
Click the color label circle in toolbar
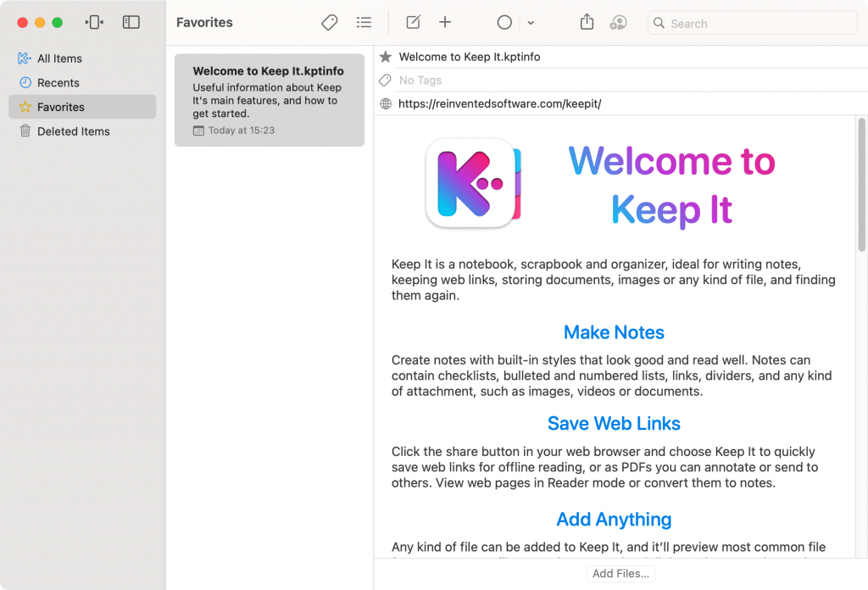tap(504, 23)
